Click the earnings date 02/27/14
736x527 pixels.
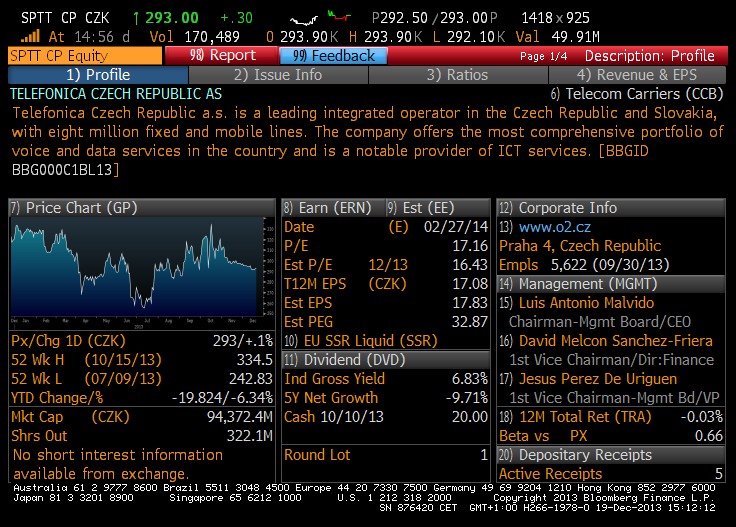[456, 227]
